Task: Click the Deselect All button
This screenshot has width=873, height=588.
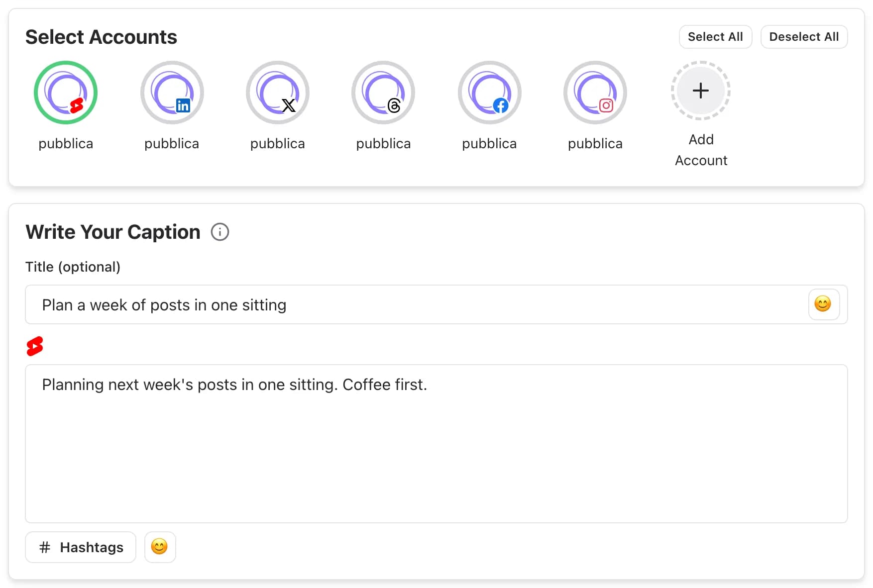Action: tap(804, 37)
